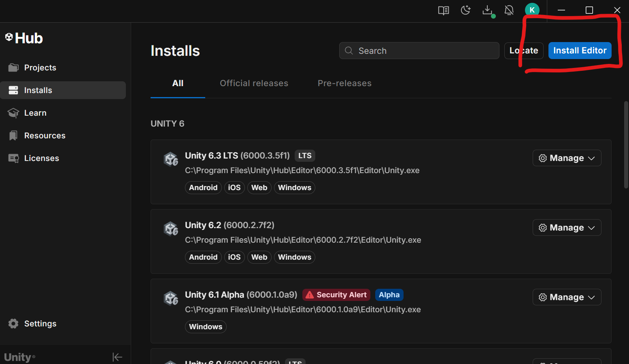Click the Unity 6.3 LTS install path

(x=302, y=170)
